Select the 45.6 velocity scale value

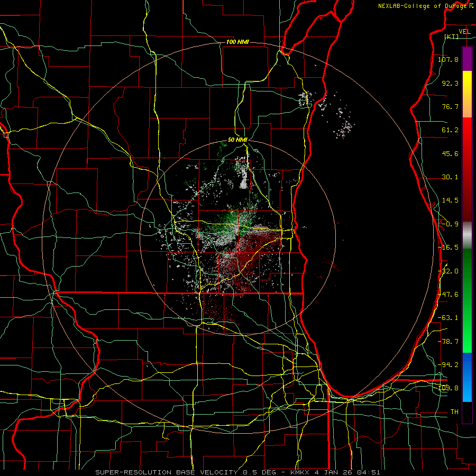pos(450,153)
